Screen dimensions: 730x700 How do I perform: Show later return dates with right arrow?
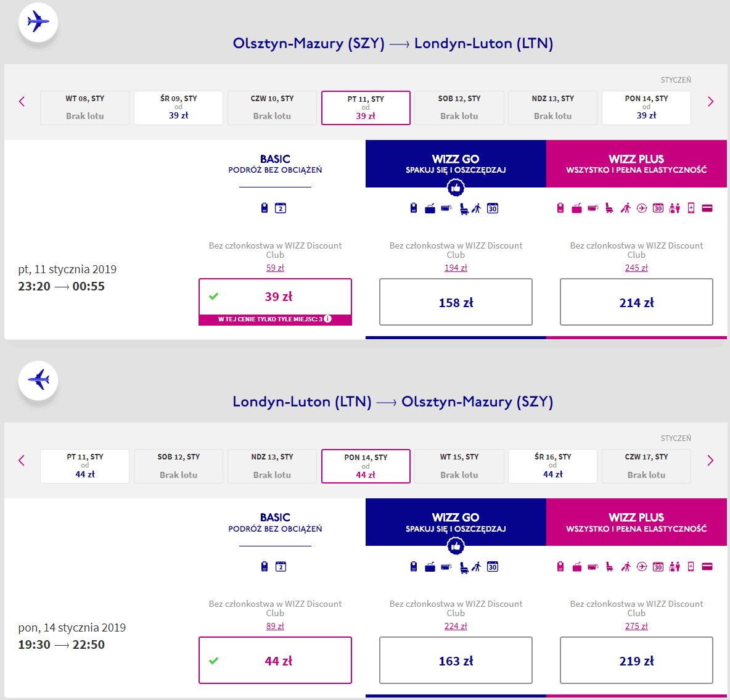(710, 460)
